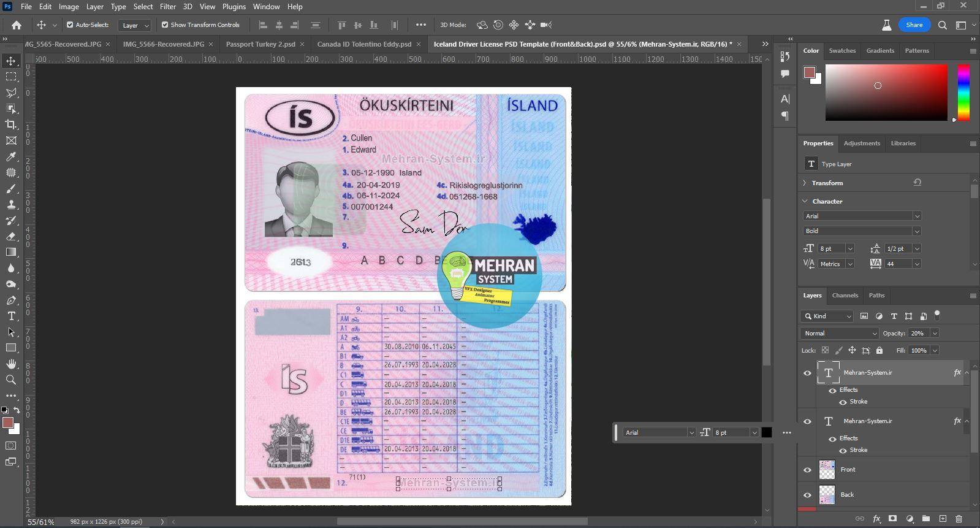This screenshot has height=528, width=980.
Task: Open the Arial font family dropdown
Action: pyautogui.click(x=862, y=216)
